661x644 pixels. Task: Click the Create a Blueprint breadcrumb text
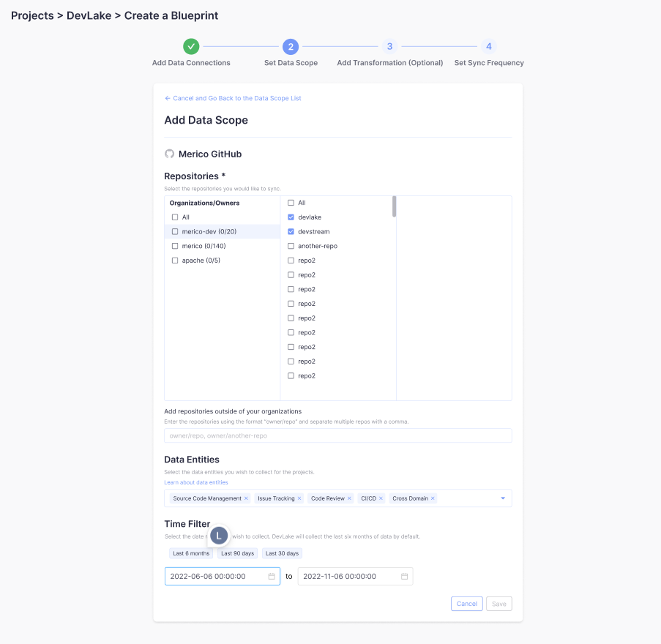pos(171,15)
